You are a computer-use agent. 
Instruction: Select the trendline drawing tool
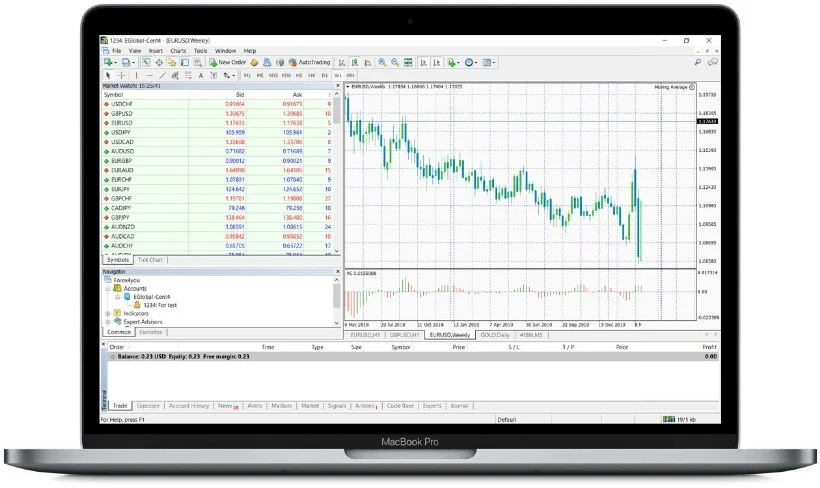point(162,75)
